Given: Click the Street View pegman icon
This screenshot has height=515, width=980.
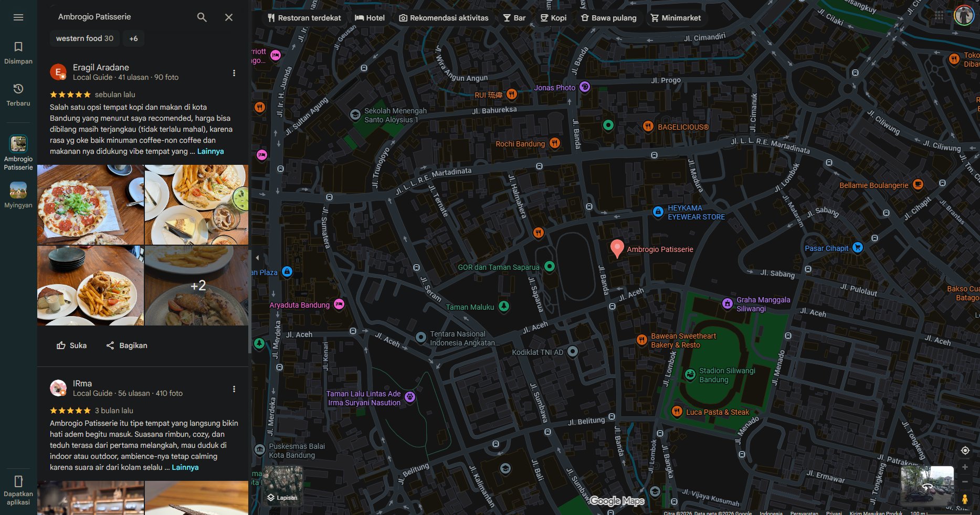Looking at the screenshot, I should tap(965, 499).
